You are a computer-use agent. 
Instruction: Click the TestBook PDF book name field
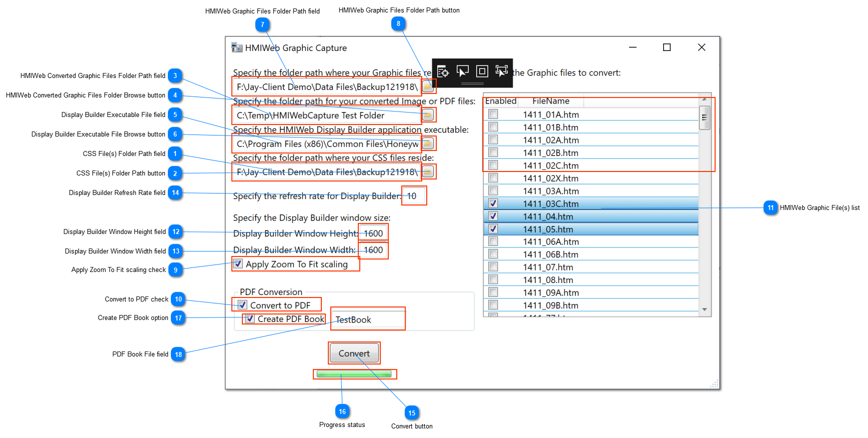(x=368, y=319)
